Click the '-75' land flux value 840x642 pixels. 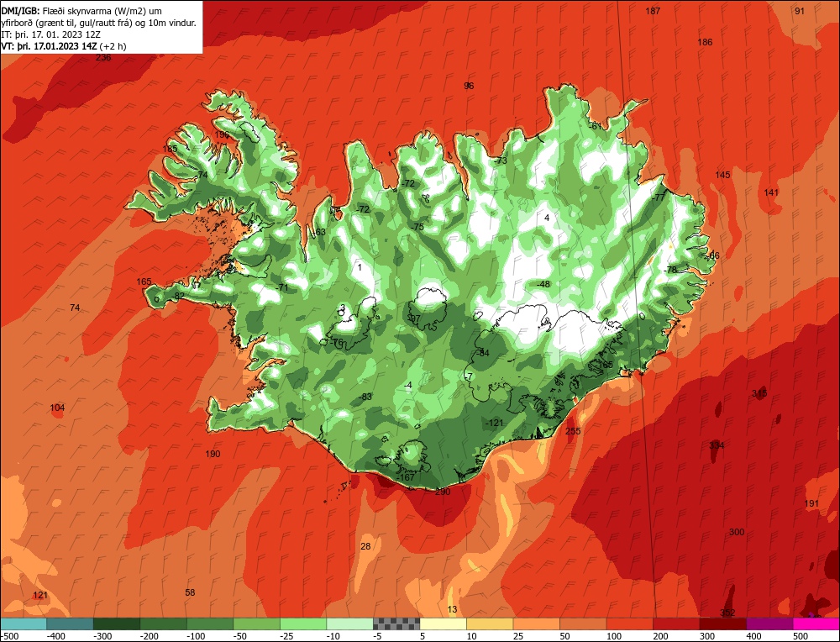pos(417,227)
